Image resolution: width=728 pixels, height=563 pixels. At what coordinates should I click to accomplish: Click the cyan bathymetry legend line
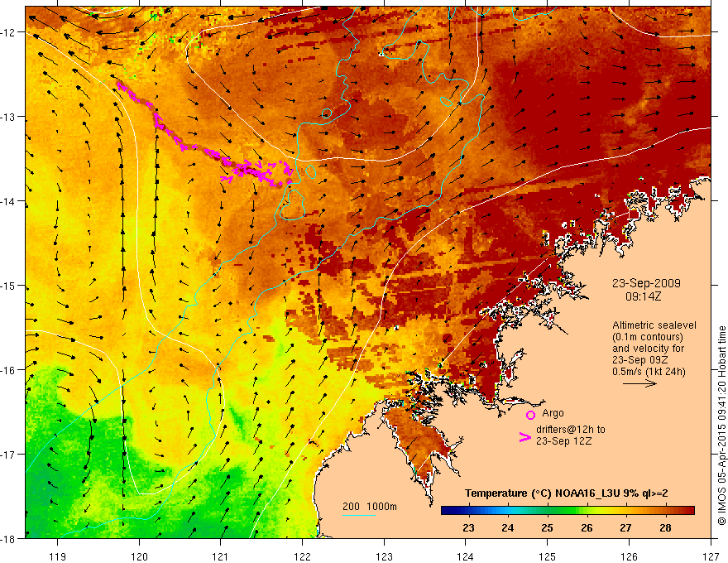click(359, 515)
